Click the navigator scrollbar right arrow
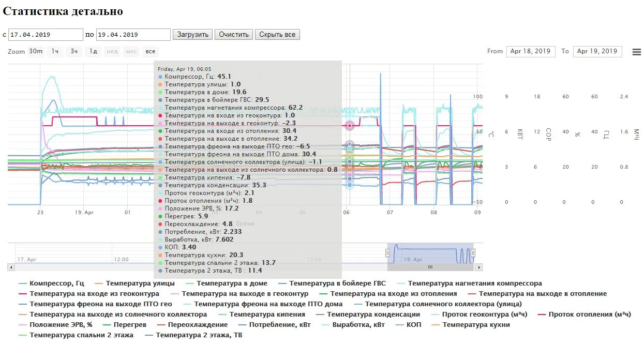Image resolution: width=644 pixels, height=344 pixels. point(479,267)
